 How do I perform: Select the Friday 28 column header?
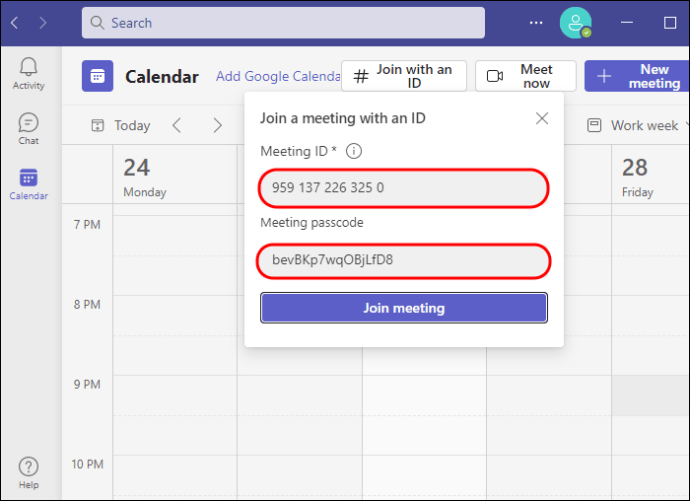(x=650, y=174)
